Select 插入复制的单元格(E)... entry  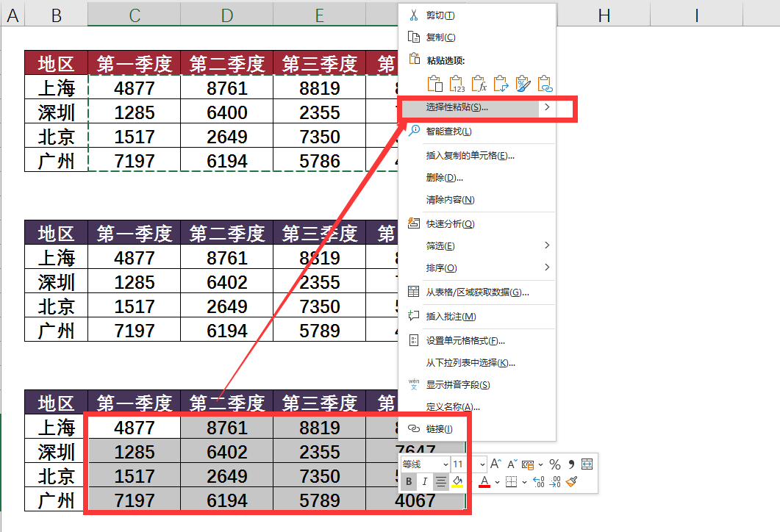click(x=477, y=156)
